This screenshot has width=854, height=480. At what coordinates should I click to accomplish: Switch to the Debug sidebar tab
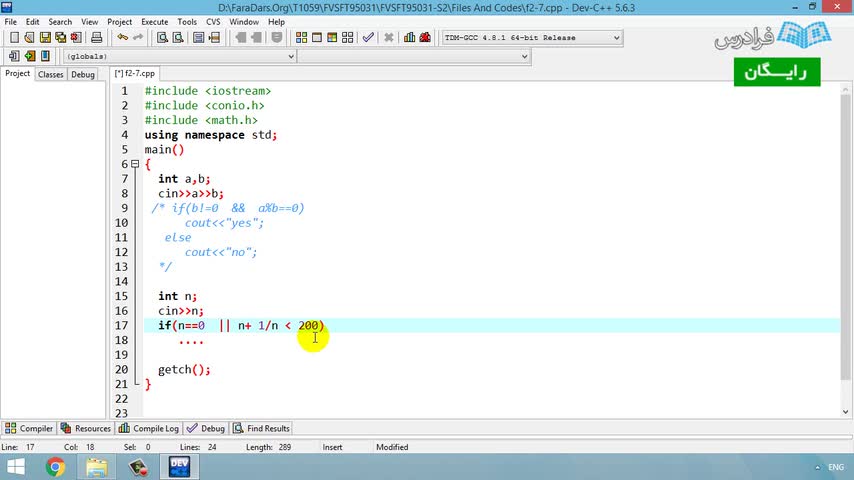pos(83,75)
